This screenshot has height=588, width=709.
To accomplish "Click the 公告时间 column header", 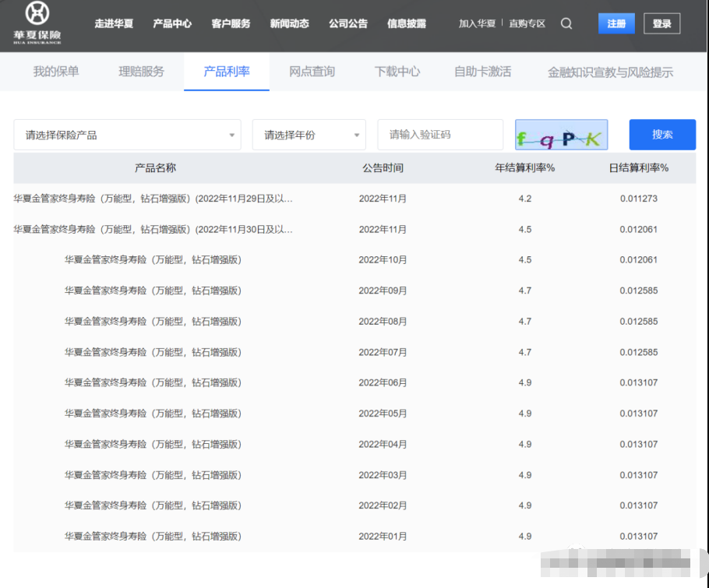I will 383,168.
